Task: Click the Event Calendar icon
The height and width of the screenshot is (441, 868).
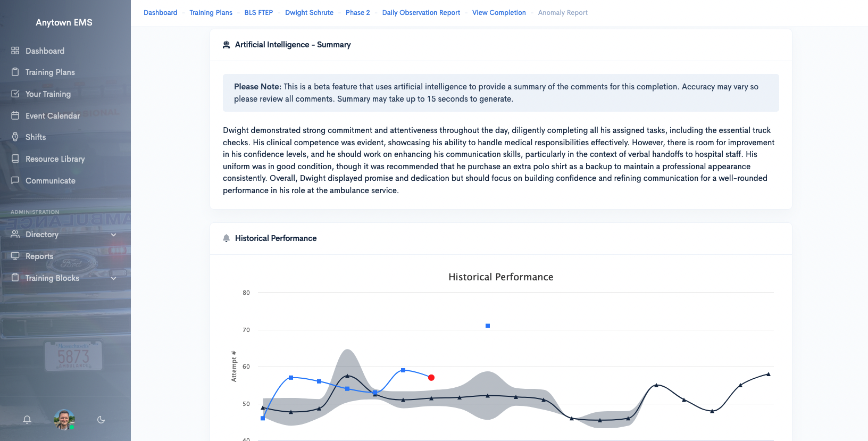Action: [x=15, y=115]
